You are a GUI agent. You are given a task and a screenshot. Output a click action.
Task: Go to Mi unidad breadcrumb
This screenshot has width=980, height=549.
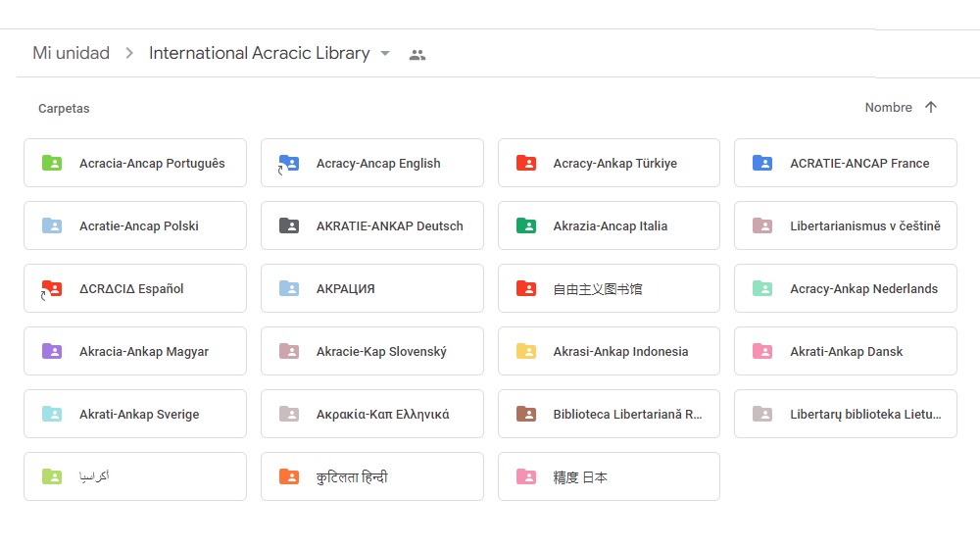(72, 53)
